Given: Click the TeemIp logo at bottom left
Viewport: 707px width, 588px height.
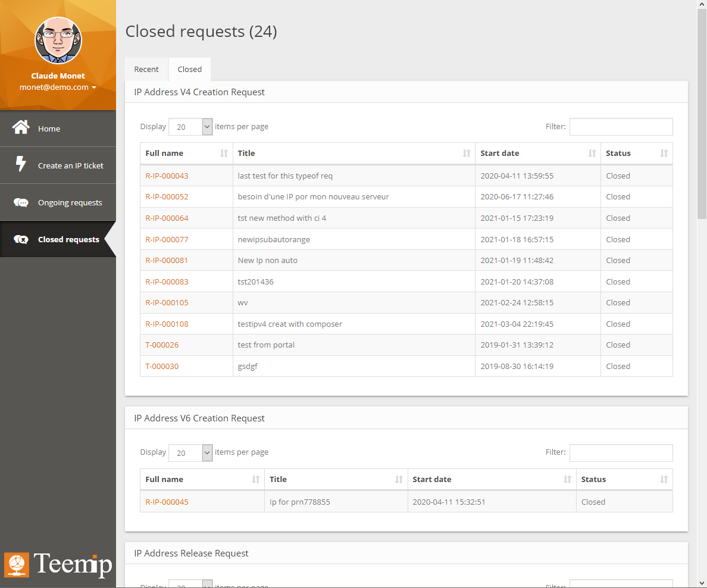Looking at the screenshot, I should [x=58, y=564].
